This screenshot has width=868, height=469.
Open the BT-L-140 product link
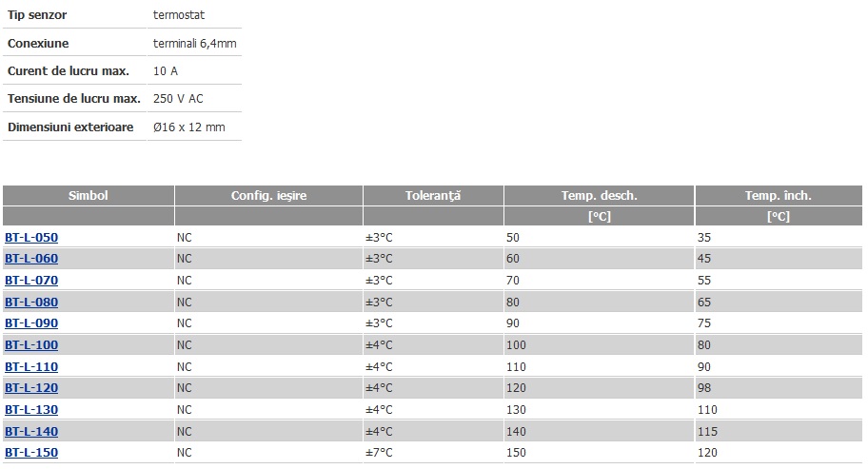coord(31,431)
